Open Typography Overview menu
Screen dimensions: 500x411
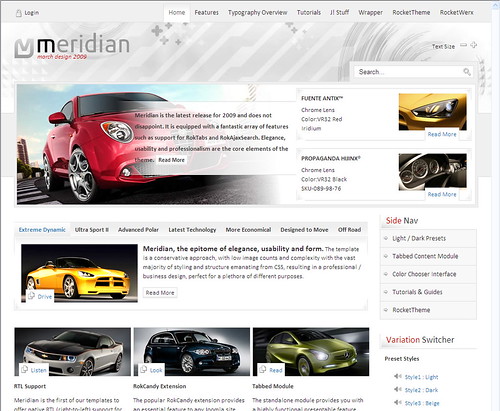[x=258, y=13]
